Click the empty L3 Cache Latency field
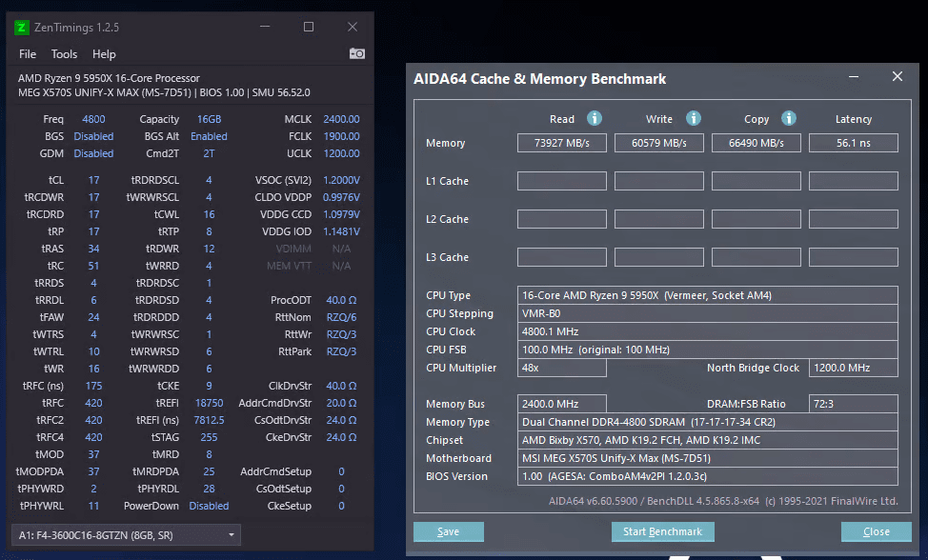928x560 pixels. [854, 257]
